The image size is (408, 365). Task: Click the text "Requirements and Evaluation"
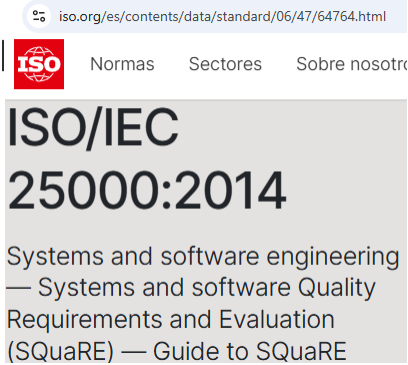tap(171, 319)
